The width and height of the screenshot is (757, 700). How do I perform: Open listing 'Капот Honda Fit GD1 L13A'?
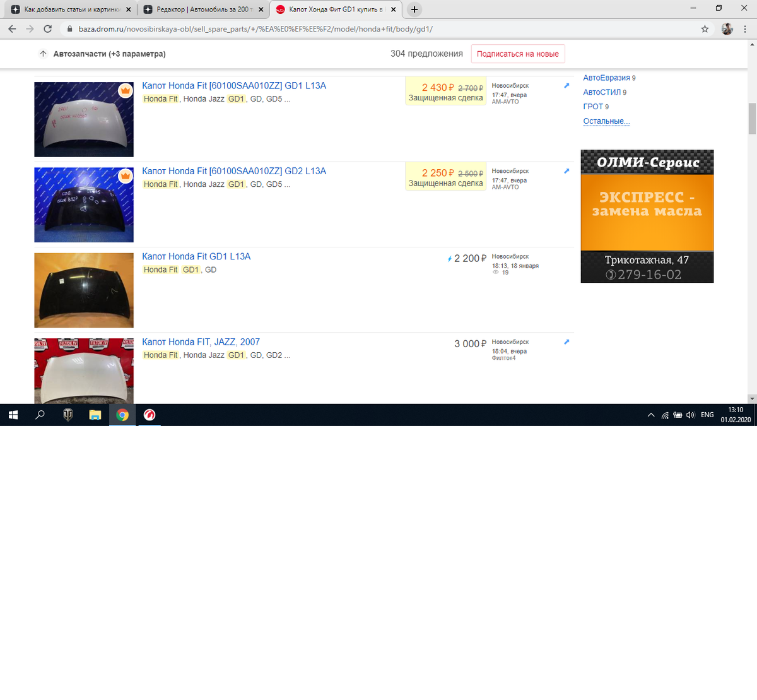click(x=196, y=256)
